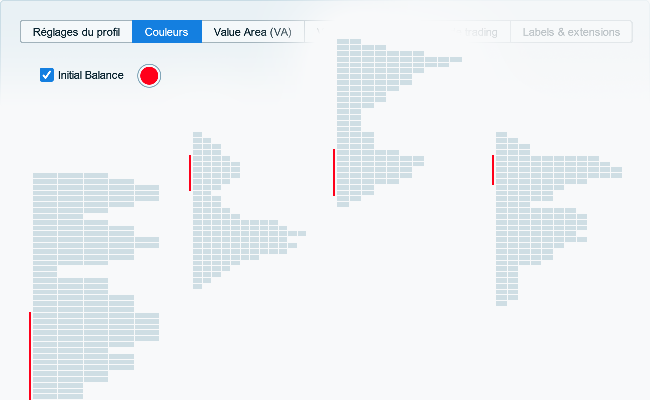Click the widest row of rightmost profile
650x400 pixels.
tap(558, 171)
